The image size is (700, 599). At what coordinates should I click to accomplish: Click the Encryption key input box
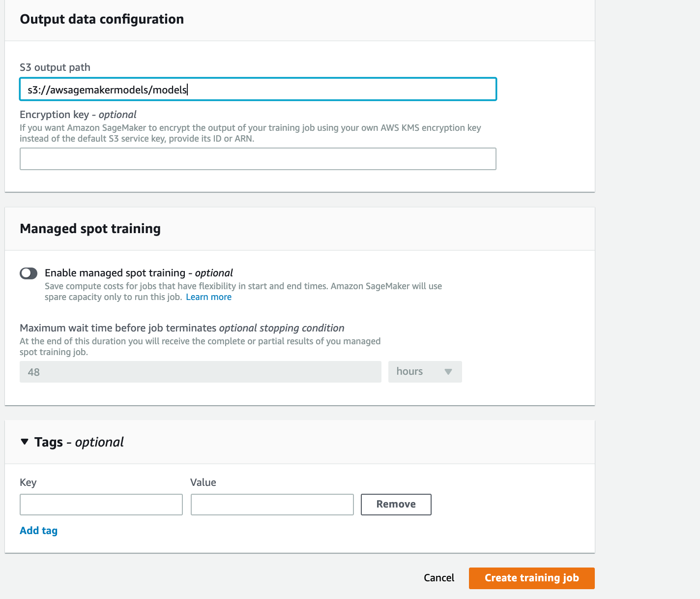point(258,159)
